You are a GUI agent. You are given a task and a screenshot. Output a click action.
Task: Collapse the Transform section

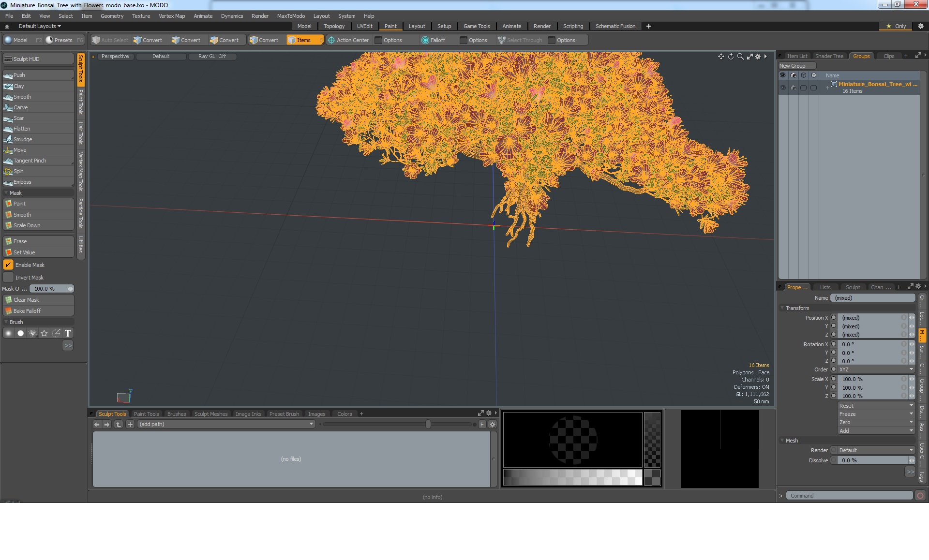(x=782, y=308)
